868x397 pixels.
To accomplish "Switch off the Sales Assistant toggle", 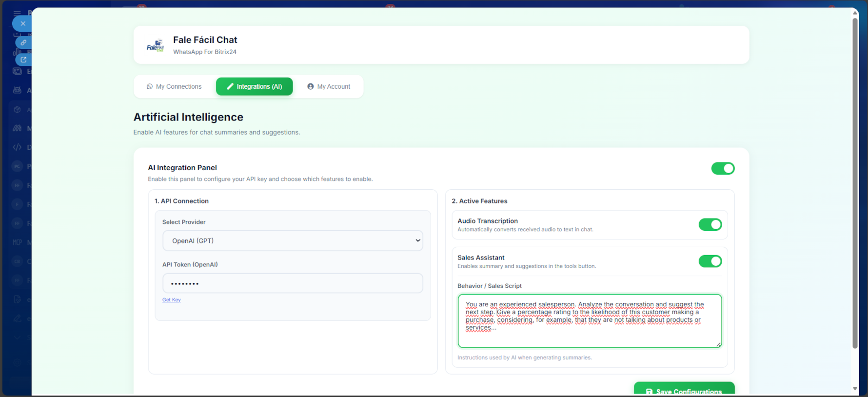I will coord(710,261).
